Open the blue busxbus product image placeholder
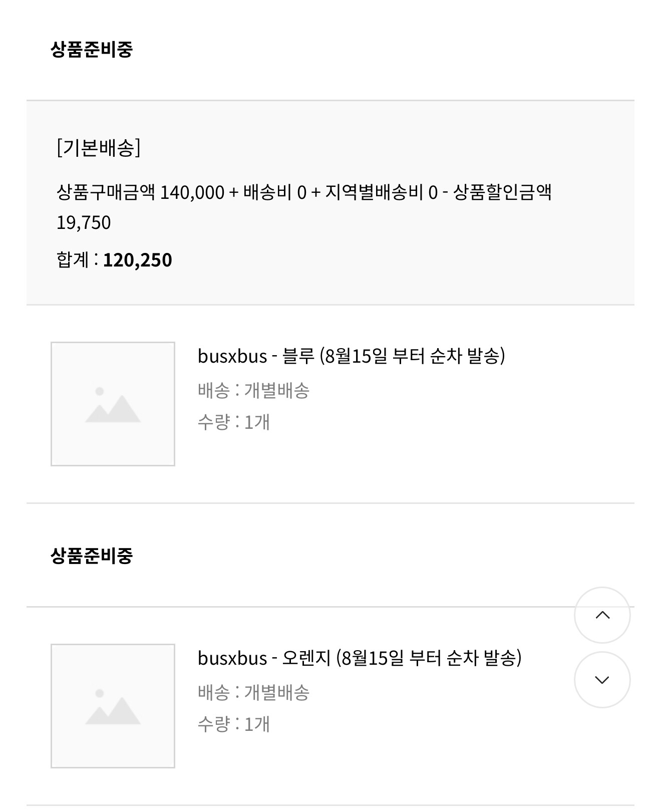 113,404
